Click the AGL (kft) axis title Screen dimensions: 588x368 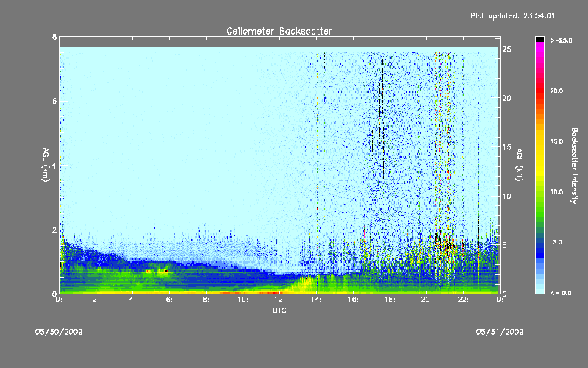pos(519,165)
